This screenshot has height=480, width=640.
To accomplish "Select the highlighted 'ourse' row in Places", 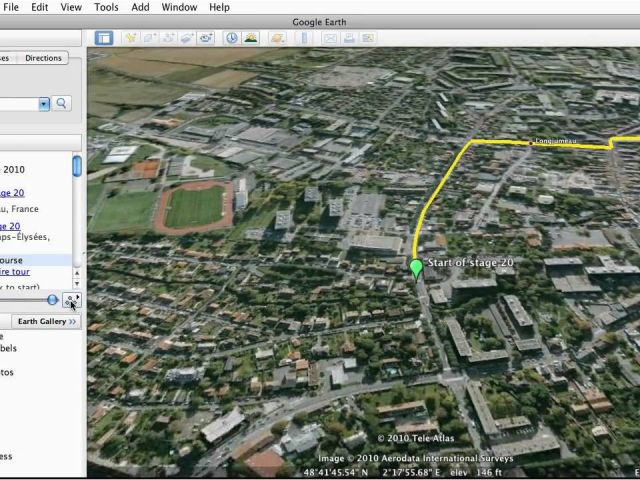I will [36, 260].
